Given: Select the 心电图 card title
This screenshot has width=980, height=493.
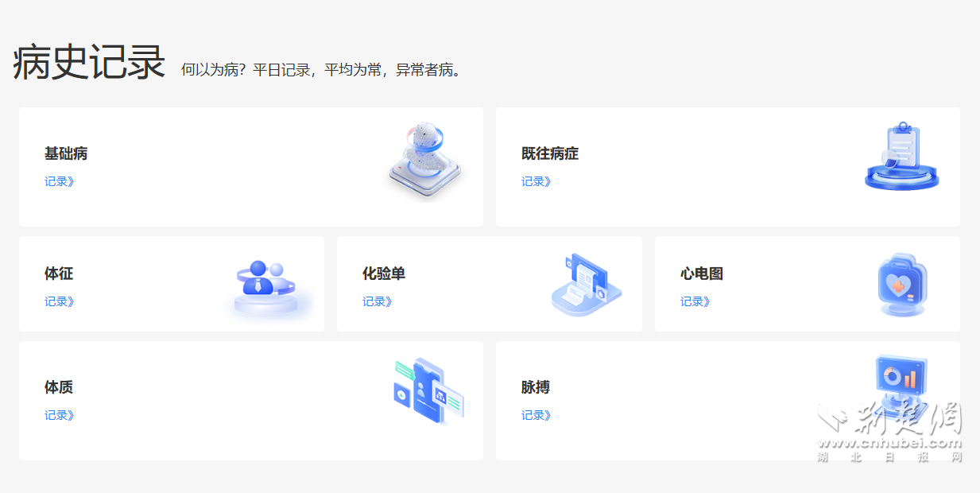Looking at the screenshot, I should [702, 274].
